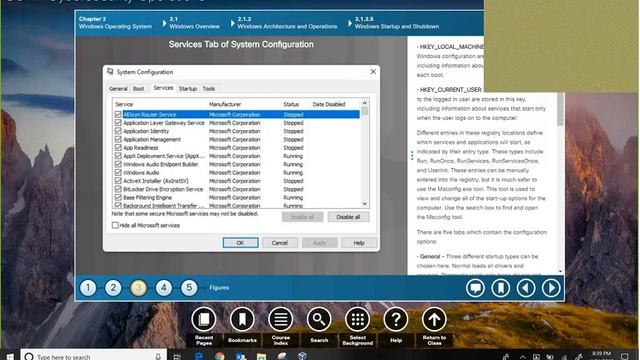640x360 pixels.
Task: Open the Recent Pages icon
Action: pyautogui.click(x=204, y=319)
